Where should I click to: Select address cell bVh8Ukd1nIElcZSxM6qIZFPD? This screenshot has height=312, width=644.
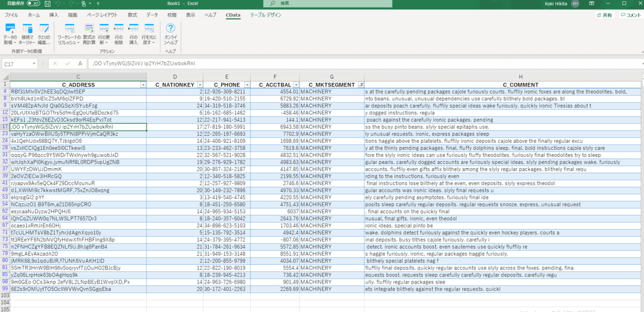(78, 99)
